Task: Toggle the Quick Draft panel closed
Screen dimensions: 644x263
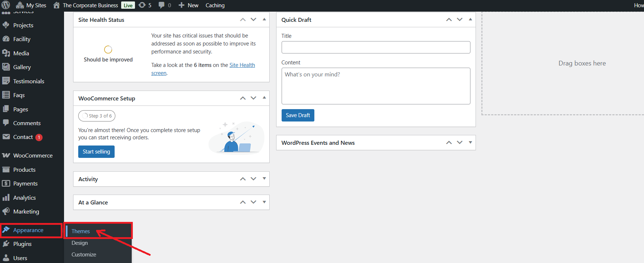Action: pos(470,19)
